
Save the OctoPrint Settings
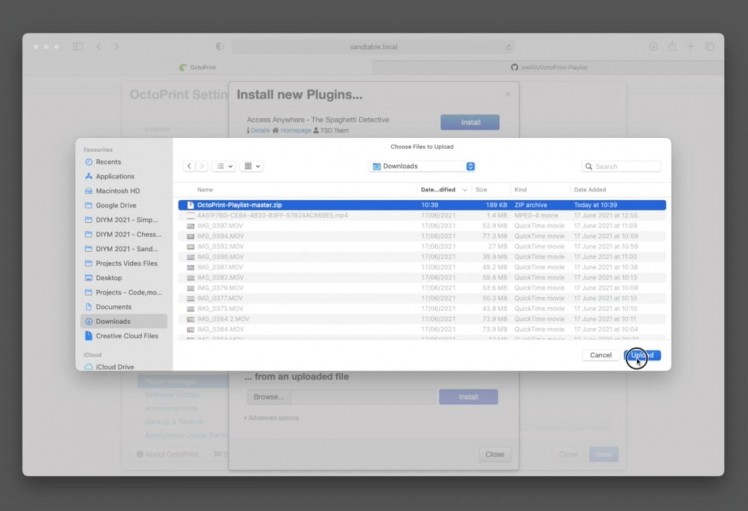[603, 454]
